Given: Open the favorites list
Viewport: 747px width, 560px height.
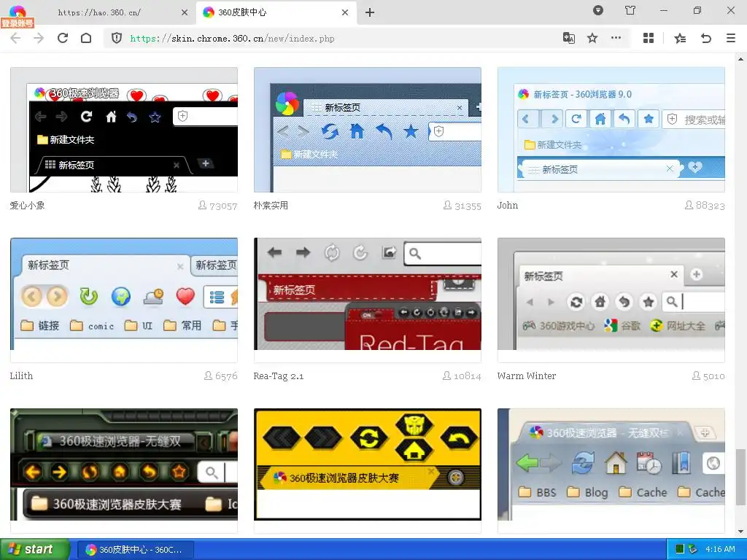Looking at the screenshot, I should coord(681,38).
